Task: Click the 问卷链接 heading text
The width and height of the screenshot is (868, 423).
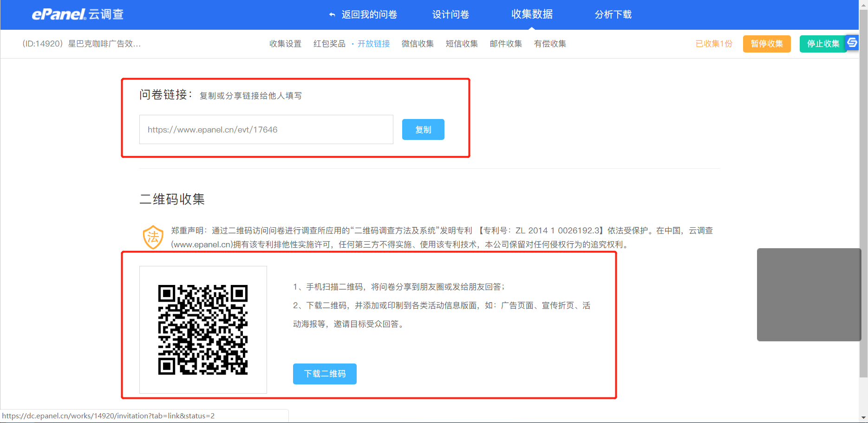Action: pyautogui.click(x=166, y=95)
